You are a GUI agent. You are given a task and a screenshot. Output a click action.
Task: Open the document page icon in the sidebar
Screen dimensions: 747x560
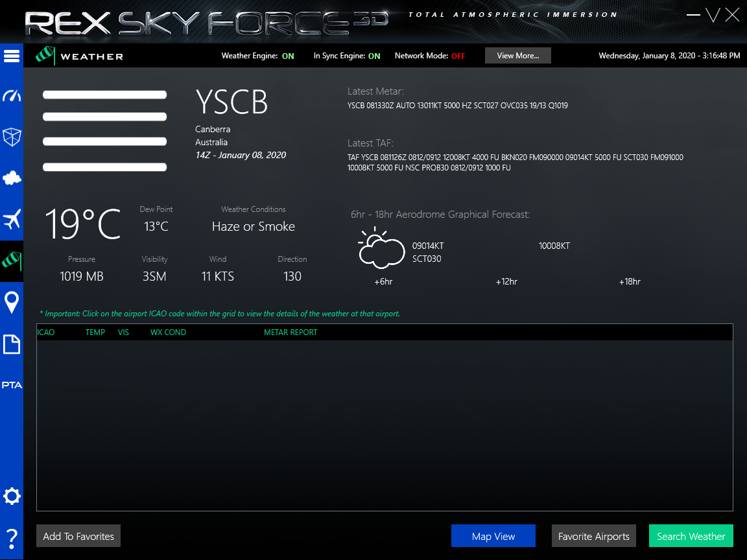click(x=12, y=344)
